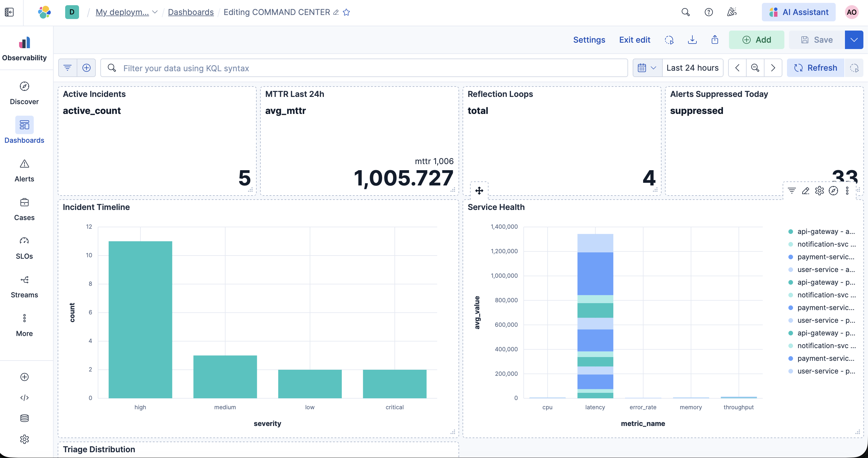The width and height of the screenshot is (868, 458).
Task: Expand the My deployment breadcrumb dropdown
Action: point(155,12)
